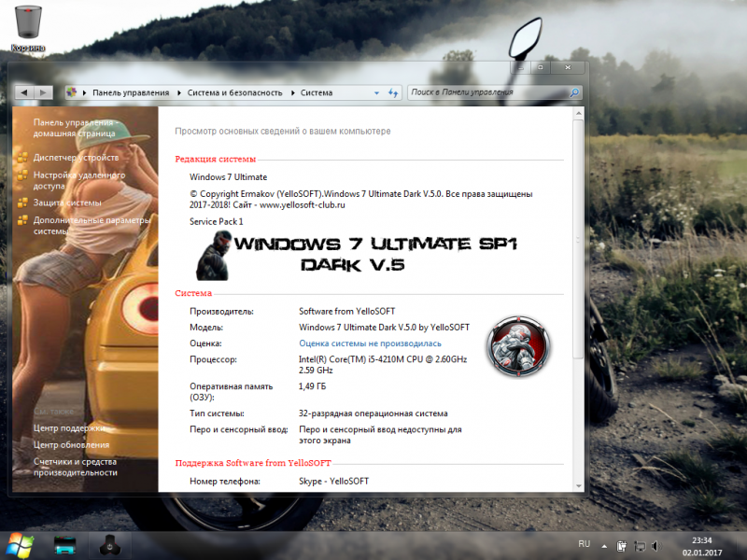Click shield icon beside 'Диспетчер устройств'
This screenshot has width=747, height=560.
(x=22, y=157)
